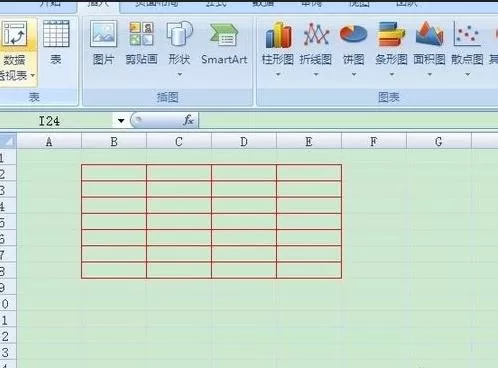Select row 7 header

[x=8, y=255]
